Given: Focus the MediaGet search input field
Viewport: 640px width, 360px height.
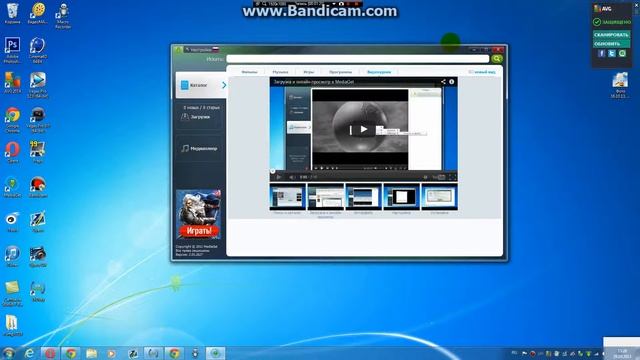Looking at the screenshot, I should pyautogui.click(x=358, y=59).
